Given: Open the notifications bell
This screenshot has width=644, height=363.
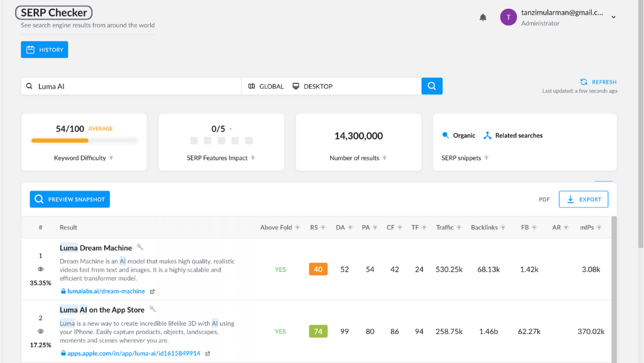Looking at the screenshot, I should point(483,17).
